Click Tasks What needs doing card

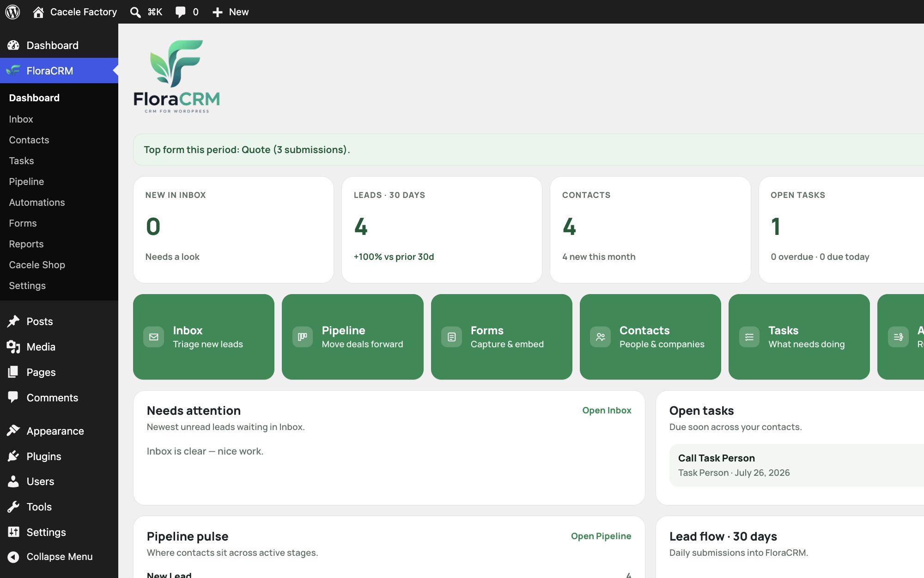coord(799,337)
